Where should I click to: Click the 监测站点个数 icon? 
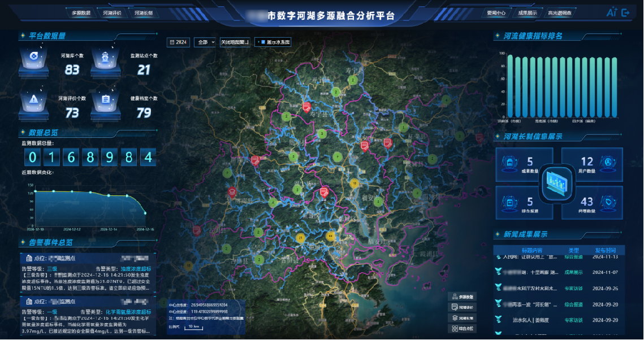click(105, 56)
